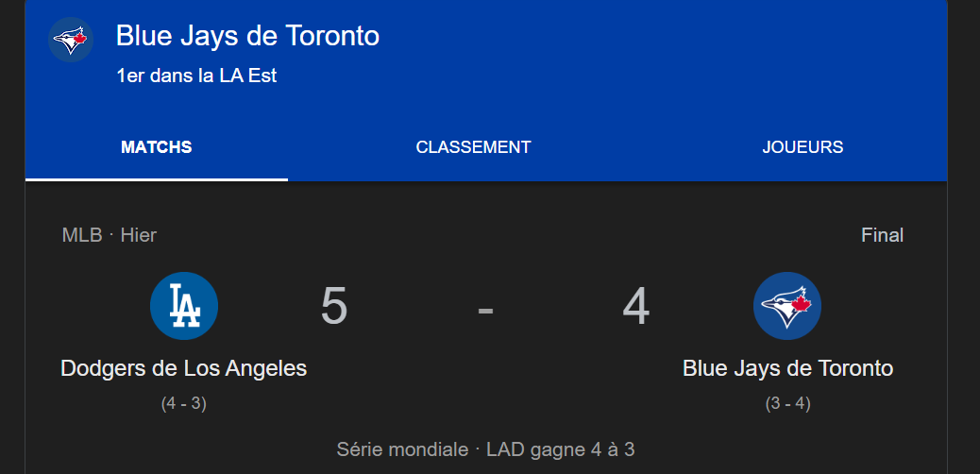Click the Dodgers (4 - 3) series record
Viewport: 980px width, 474px height.
tap(184, 403)
